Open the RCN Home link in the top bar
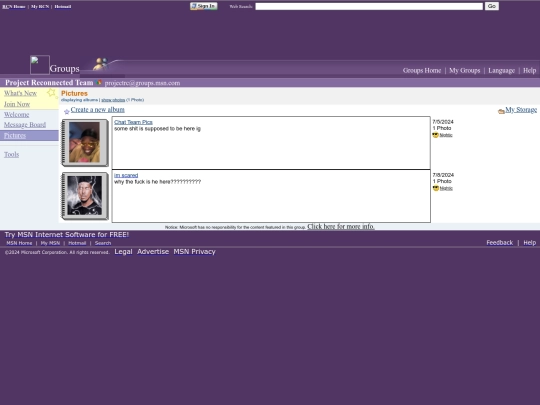 click(x=14, y=7)
